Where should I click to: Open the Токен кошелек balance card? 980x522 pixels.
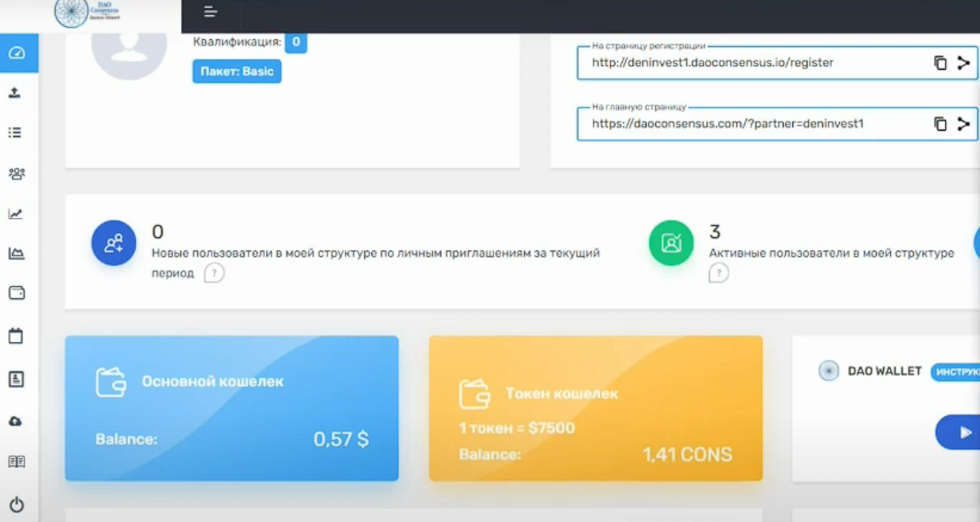coord(596,408)
